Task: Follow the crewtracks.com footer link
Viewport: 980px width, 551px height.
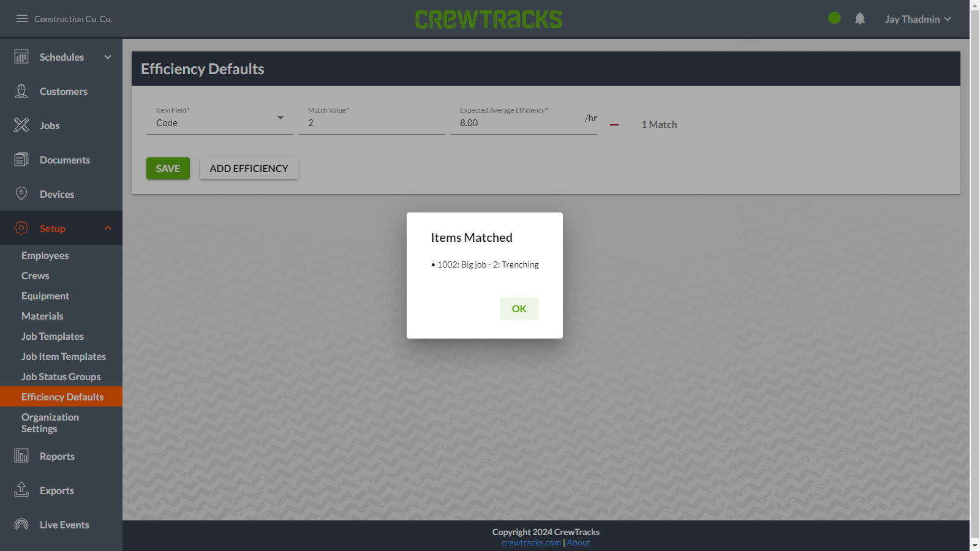Action: 531,542
